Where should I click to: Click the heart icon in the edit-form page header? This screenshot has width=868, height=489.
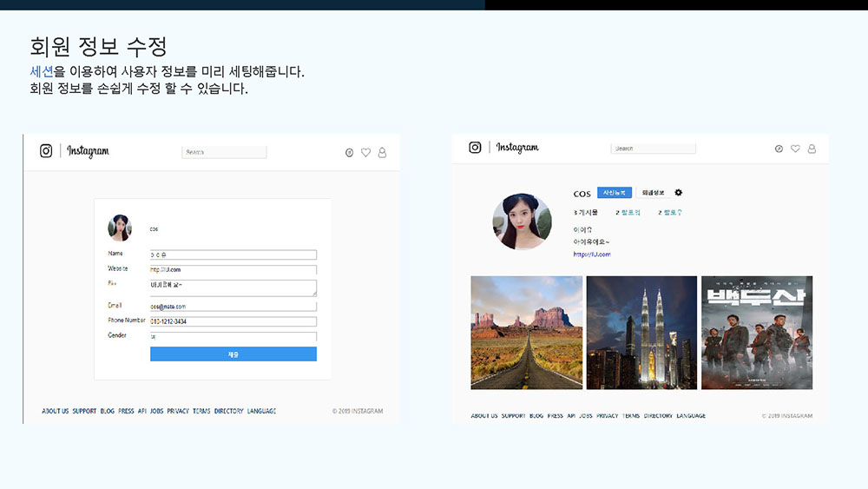point(366,152)
